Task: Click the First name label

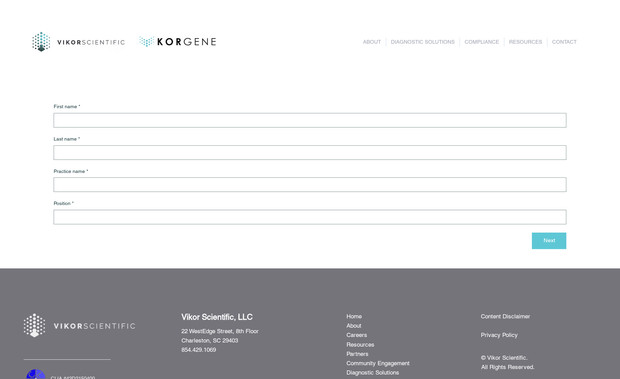Action: point(67,107)
